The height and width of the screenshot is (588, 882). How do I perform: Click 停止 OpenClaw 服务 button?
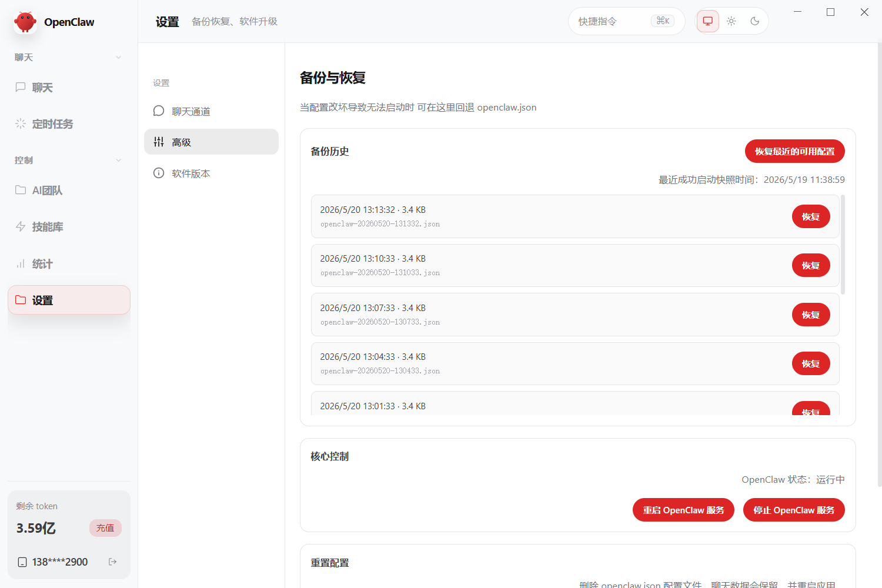[x=794, y=510]
